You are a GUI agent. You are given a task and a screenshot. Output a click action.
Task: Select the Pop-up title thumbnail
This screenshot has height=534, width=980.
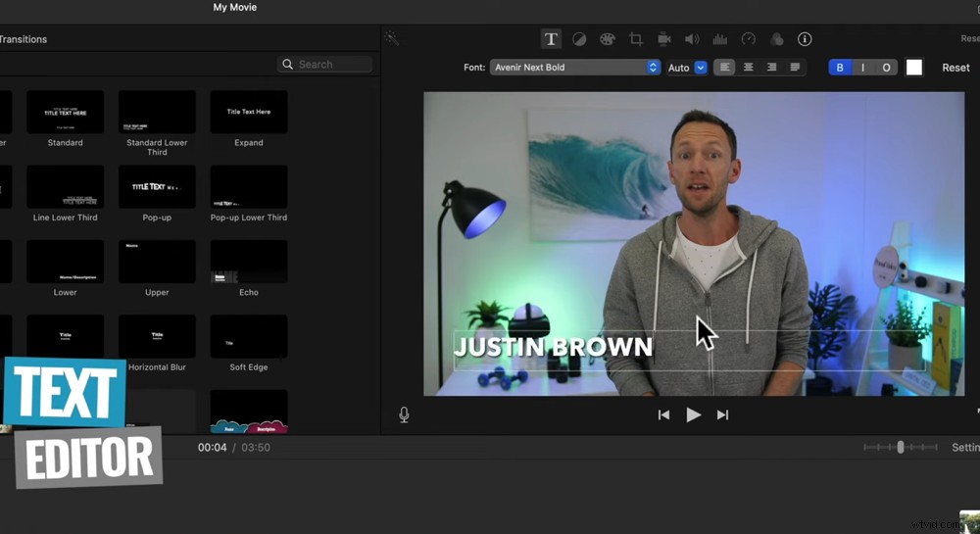click(x=157, y=187)
